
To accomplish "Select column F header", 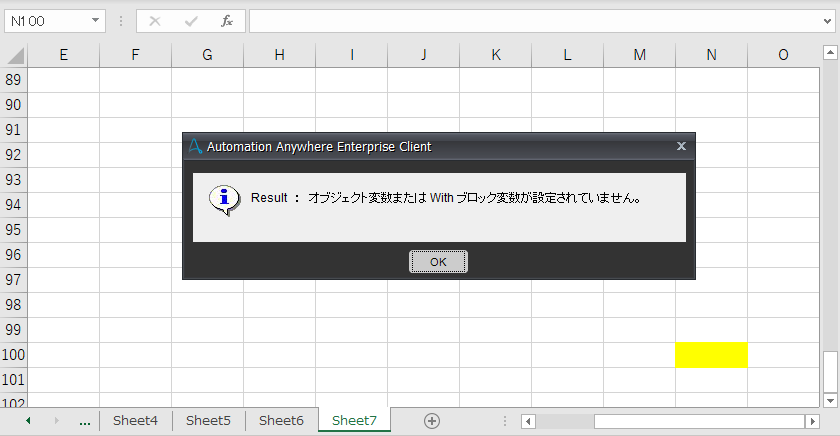I will click(136, 55).
